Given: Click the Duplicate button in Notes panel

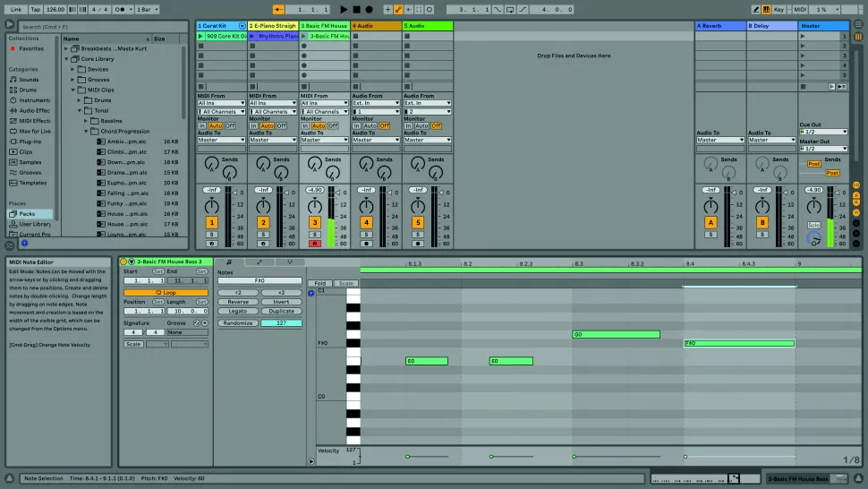Looking at the screenshot, I should (x=281, y=312).
